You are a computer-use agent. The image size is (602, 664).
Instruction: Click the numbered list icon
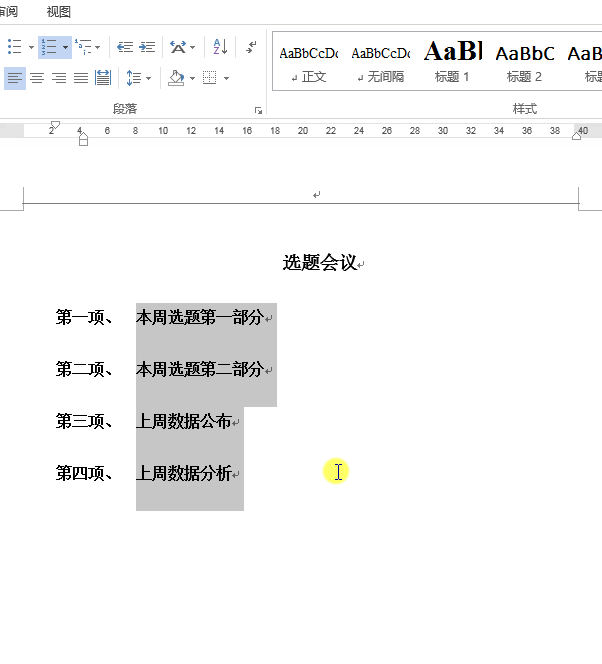click(x=50, y=47)
